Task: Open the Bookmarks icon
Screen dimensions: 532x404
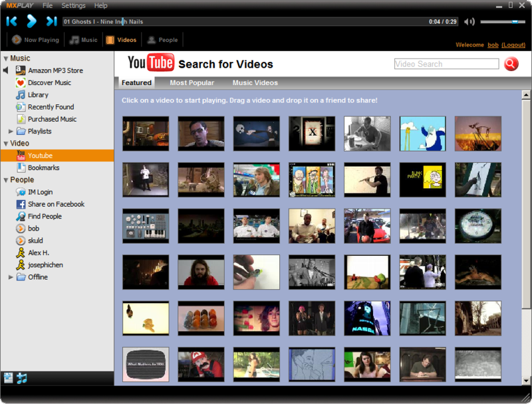Action: click(21, 167)
